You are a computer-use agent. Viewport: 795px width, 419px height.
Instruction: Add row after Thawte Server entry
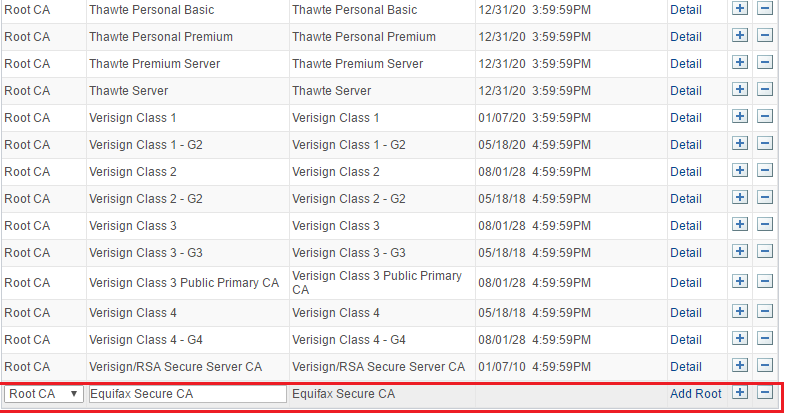740,90
